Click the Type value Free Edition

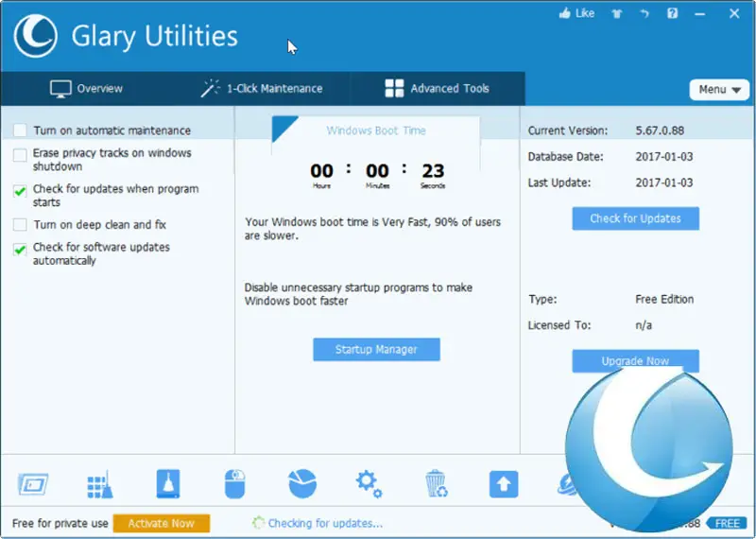pos(664,299)
